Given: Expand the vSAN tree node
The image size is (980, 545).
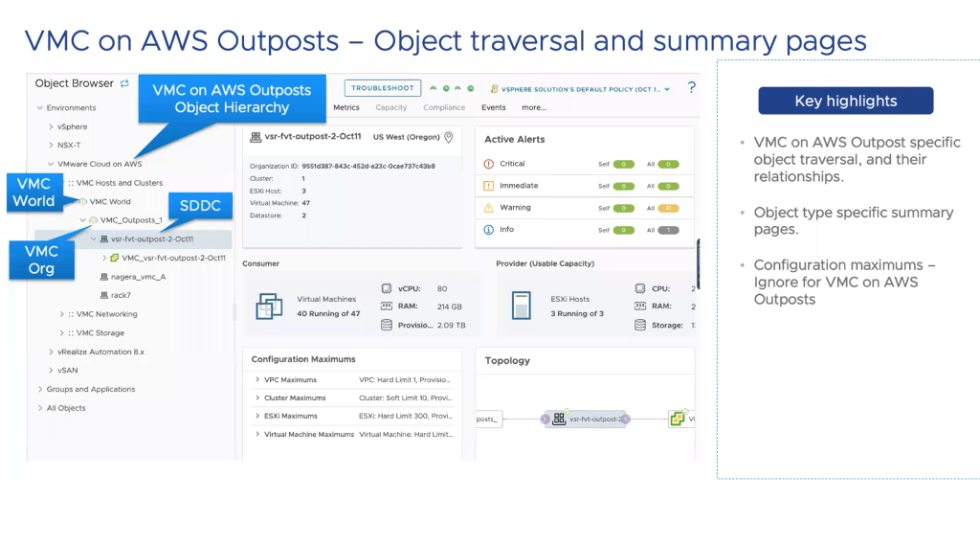Looking at the screenshot, I should pyautogui.click(x=51, y=370).
